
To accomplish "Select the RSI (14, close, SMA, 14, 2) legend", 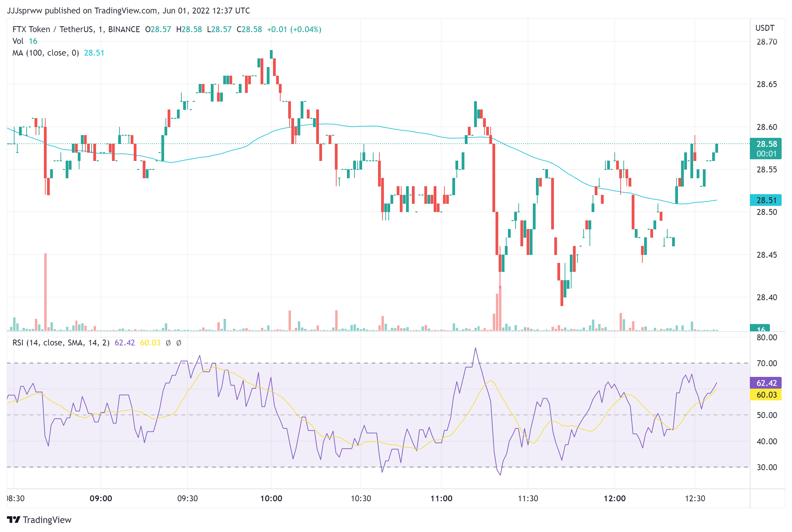I will point(61,343).
